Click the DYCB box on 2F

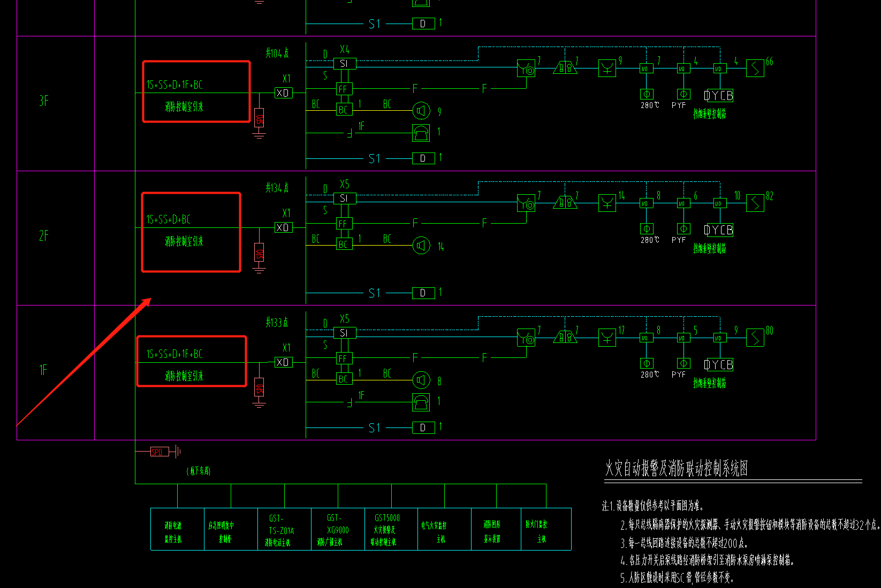click(719, 230)
